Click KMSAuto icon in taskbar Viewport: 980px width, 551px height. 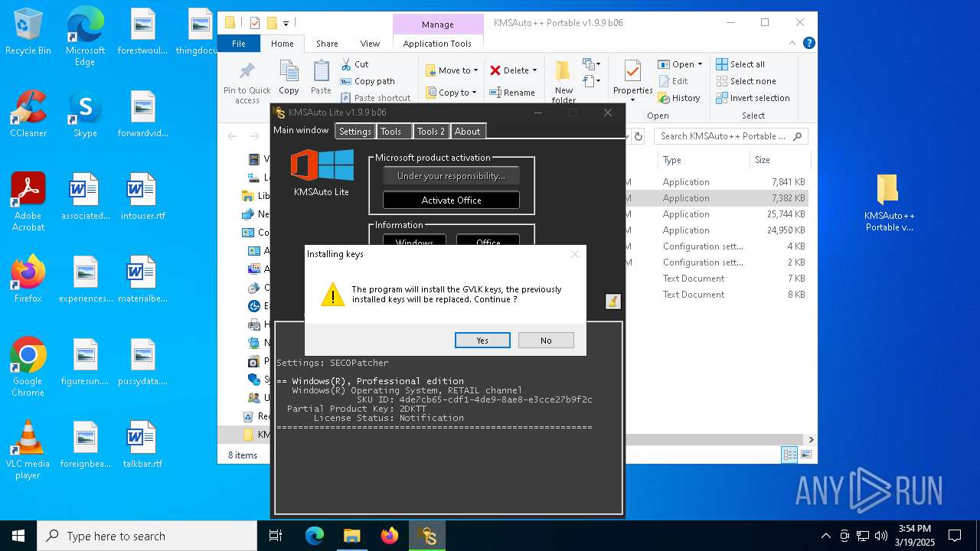click(x=427, y=536)
